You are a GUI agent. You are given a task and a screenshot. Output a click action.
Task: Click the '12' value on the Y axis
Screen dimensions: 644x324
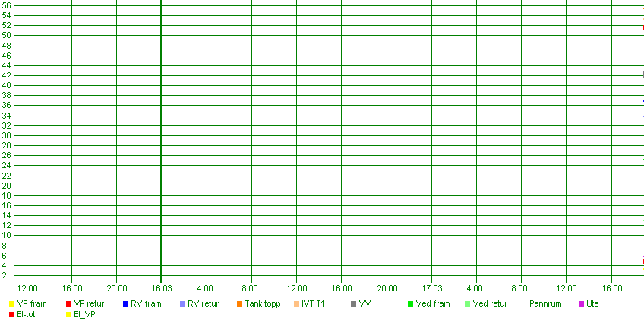(6, 226)
